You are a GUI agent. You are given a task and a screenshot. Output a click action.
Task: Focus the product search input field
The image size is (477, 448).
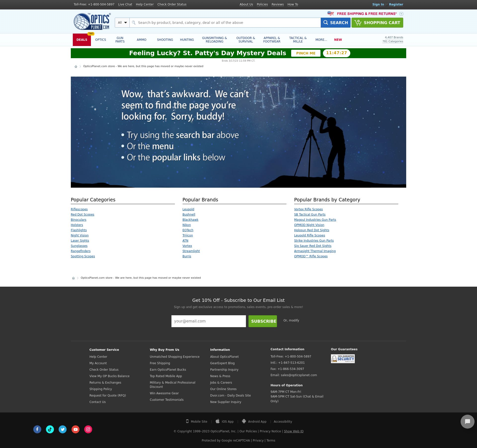[225, 23]
